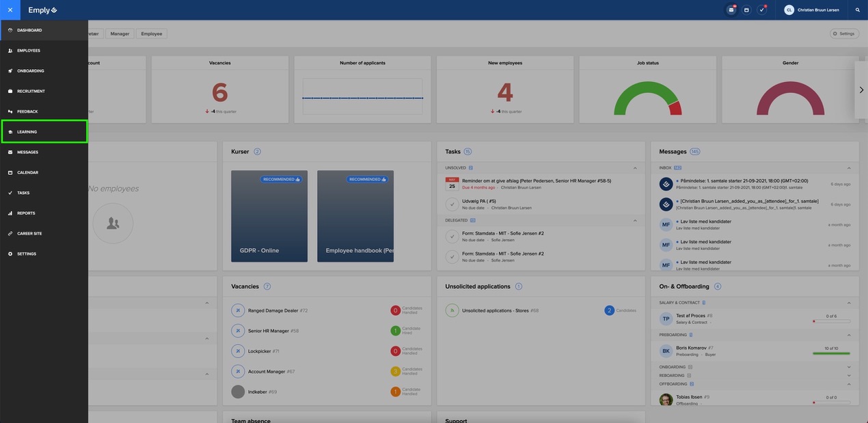Click the dashboard Settings button
This screenshot has width=868, height=423.
(x=844, y=33)
